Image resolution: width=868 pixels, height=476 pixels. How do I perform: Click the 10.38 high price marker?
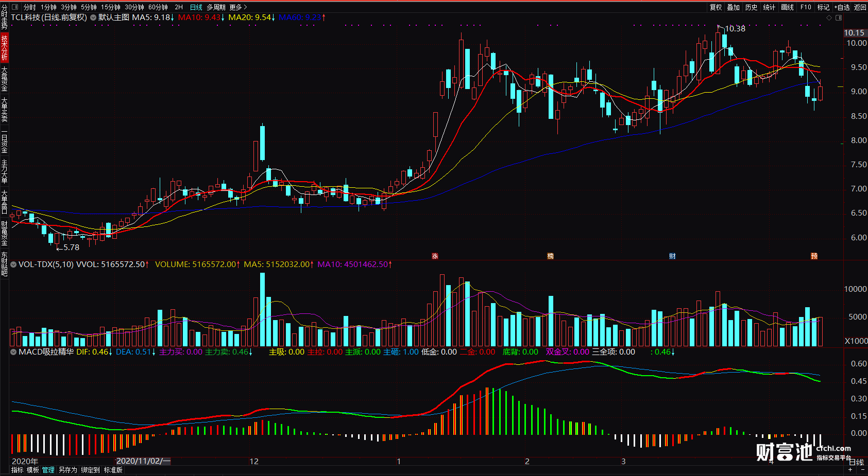(x=735, y=29)
